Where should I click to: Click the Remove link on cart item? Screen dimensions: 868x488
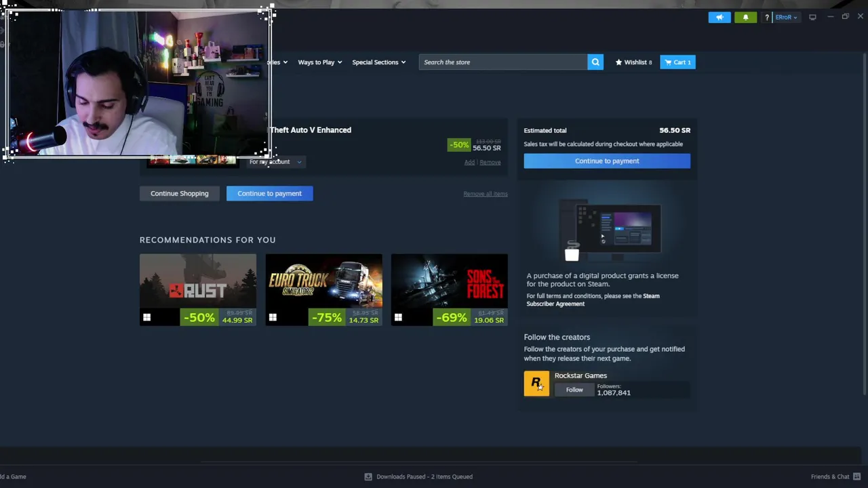(490, 163)
